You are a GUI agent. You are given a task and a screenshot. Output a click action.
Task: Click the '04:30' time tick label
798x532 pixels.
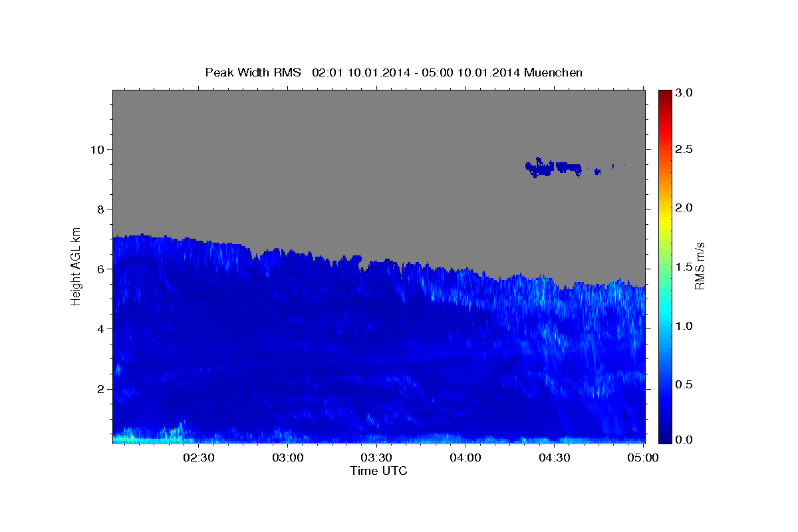coord(554,458)
